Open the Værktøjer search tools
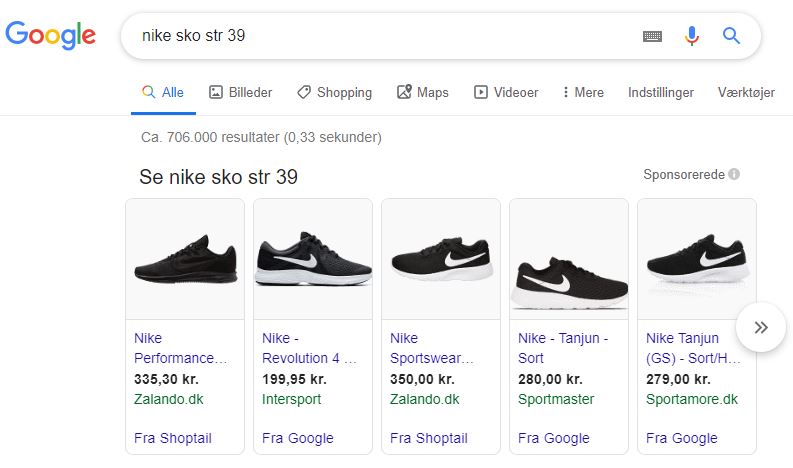This screenshot has width=793, height=468. point(746,92)
